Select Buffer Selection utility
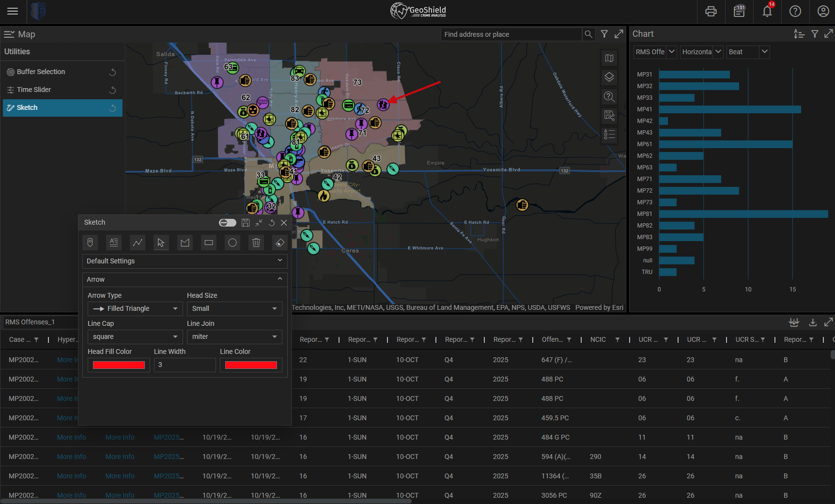This screenshot has height=504, width=835. point(41,72)
